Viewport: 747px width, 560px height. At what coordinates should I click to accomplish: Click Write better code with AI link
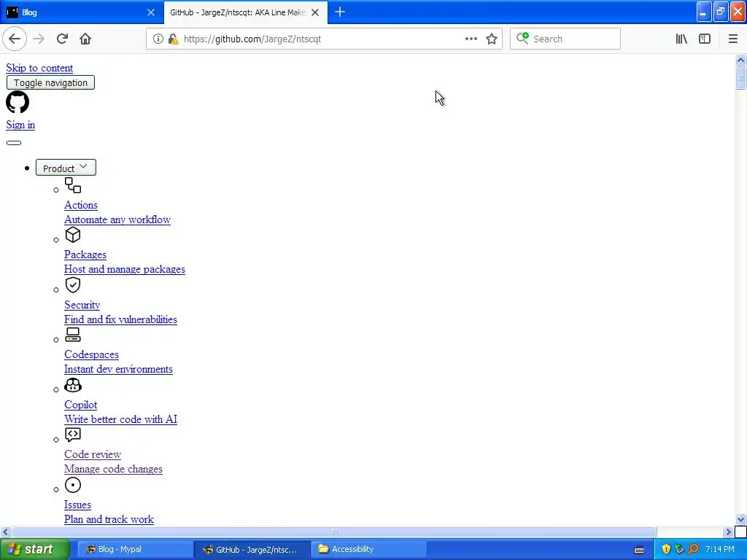(120, 419)
